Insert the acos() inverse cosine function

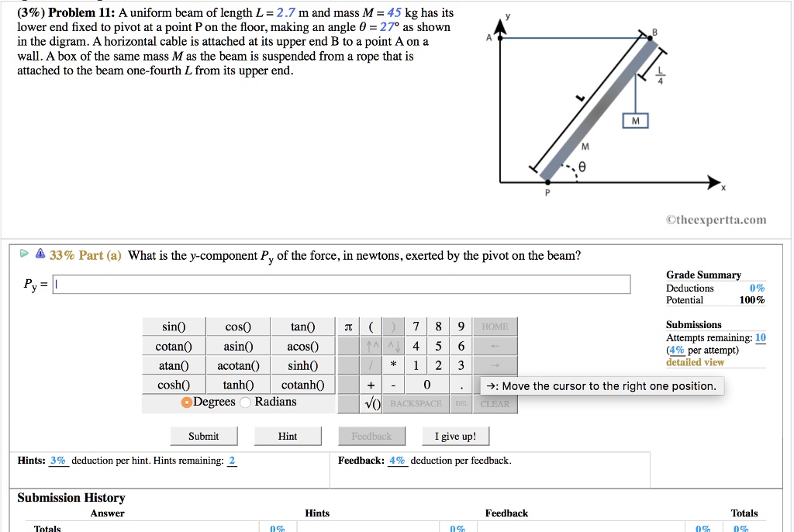point(302,345)
